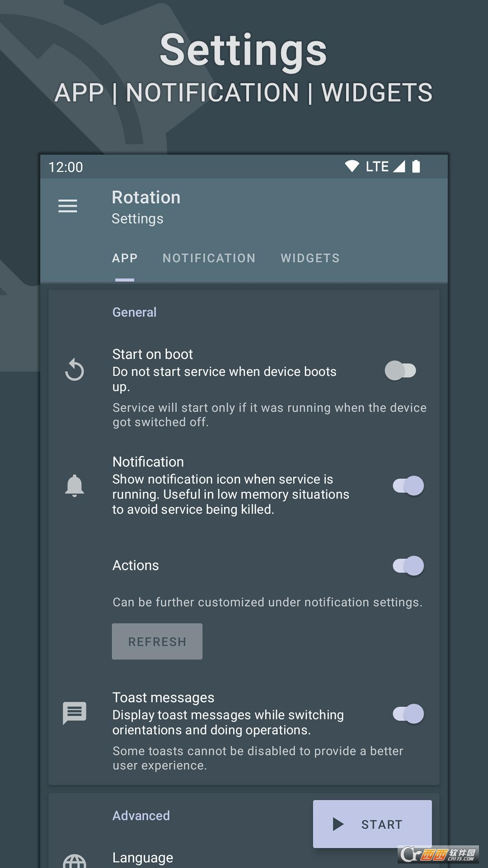488x868 pixels.
Task: Switch to the Notification tab
Action: [x=209, y=258]
